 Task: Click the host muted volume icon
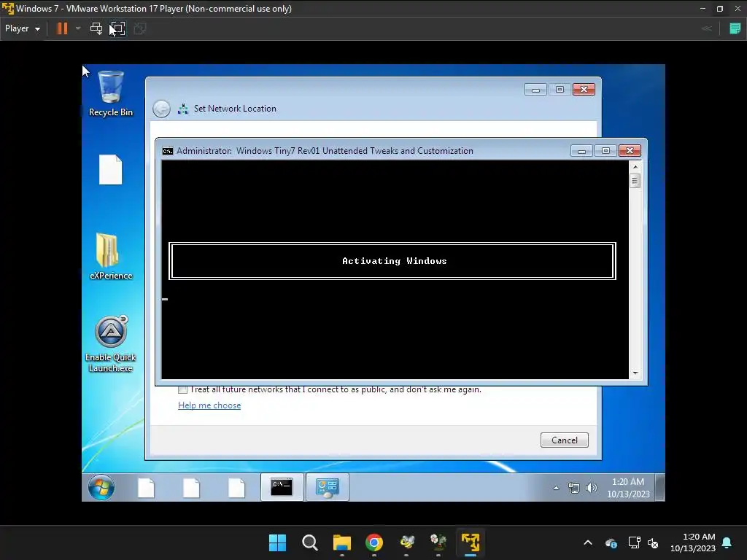tap(653, 542)
